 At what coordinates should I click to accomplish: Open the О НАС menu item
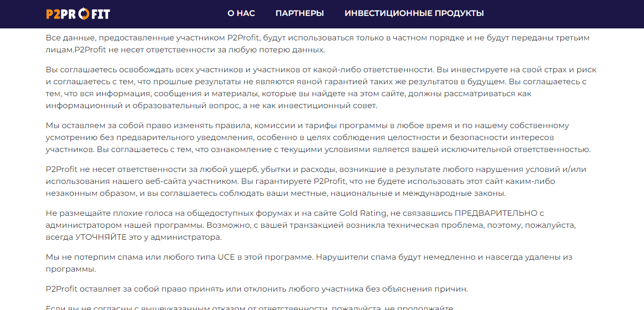(241, 13)
